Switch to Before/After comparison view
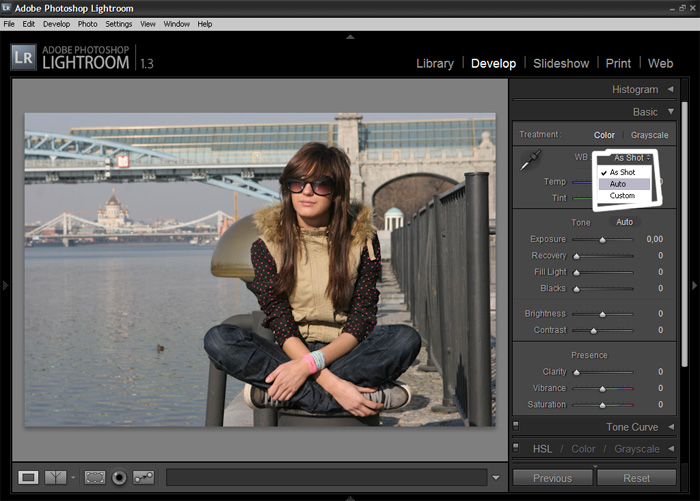The height and width of the screenshot is (501, 700). (56, 477)
